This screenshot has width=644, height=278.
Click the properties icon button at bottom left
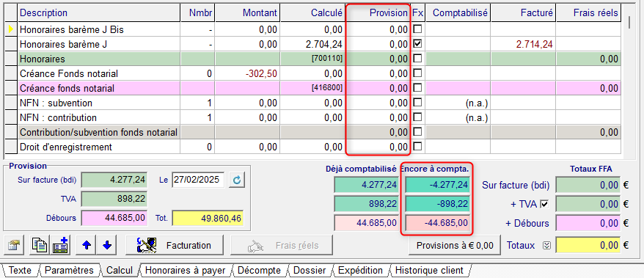pyautogui.click(x=14, y=246)
